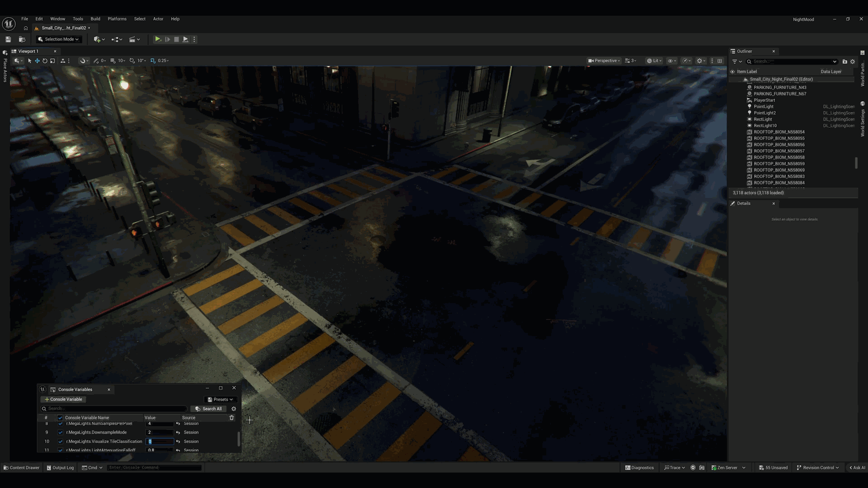Viewport: 868px width, 488px height.
Task: Toggle the scale snapping 0.25 icon
Action: click(x=153, y=61)
